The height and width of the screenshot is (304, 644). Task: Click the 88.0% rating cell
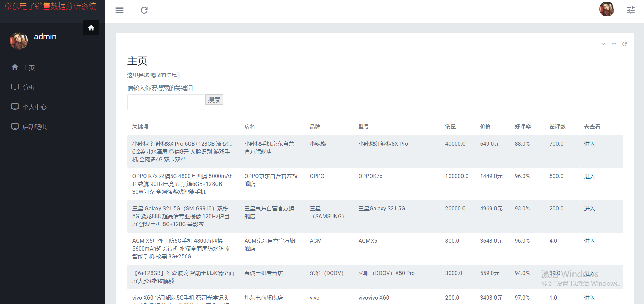pos(522,144)
